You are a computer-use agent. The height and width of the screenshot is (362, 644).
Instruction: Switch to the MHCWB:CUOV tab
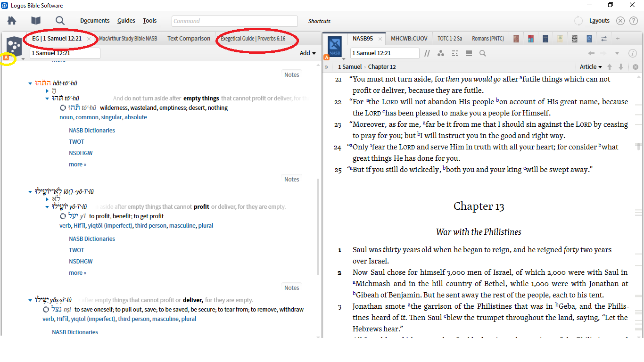(409, 39)
